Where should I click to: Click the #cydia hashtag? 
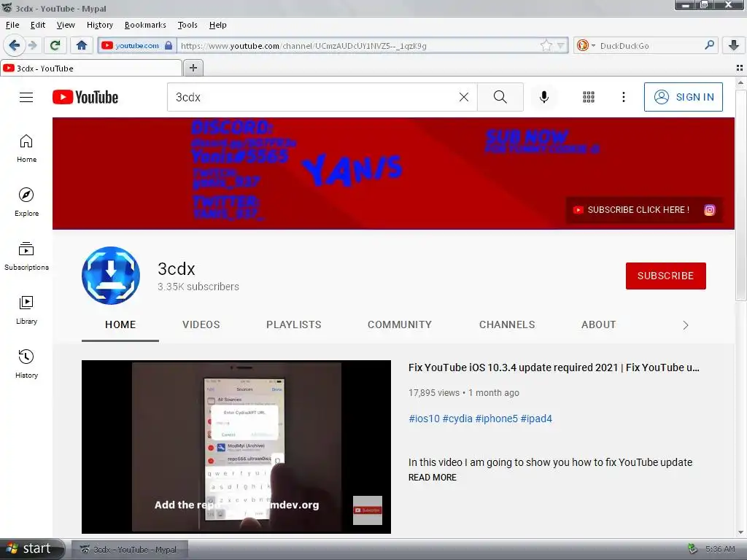(457, 419)
